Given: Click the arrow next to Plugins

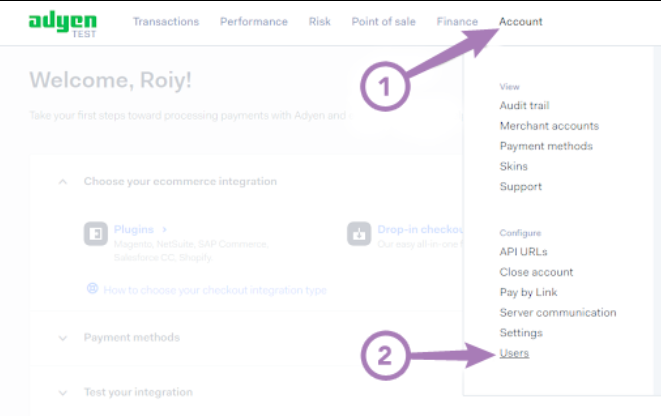Looking at the screenshot, I should pyautogui.click(x=164, y=229).
